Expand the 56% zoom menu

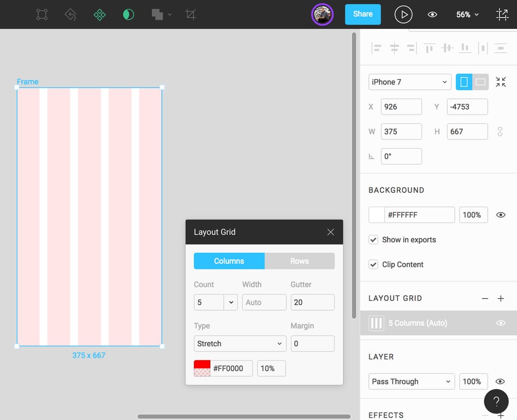467,15
